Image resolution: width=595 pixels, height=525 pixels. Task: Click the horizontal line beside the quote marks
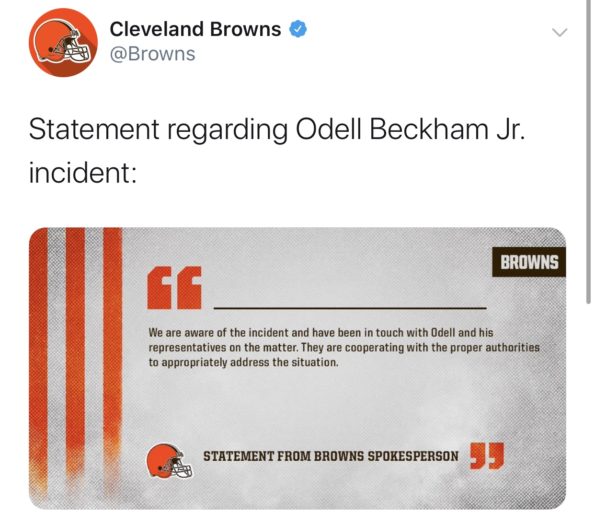coord(350,308)
